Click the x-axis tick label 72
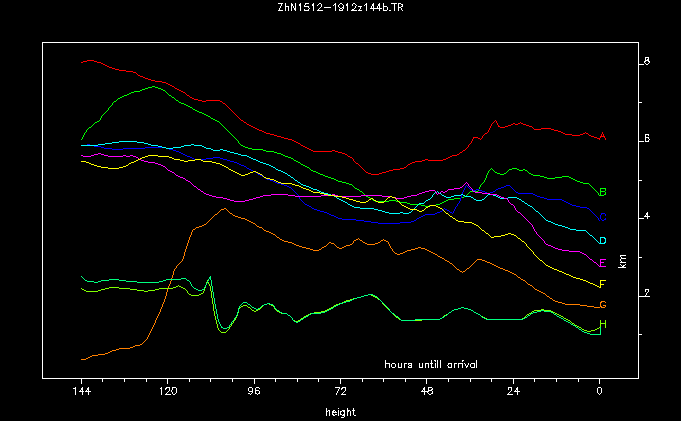Screen dimensions: 681x421 [340, 391]
